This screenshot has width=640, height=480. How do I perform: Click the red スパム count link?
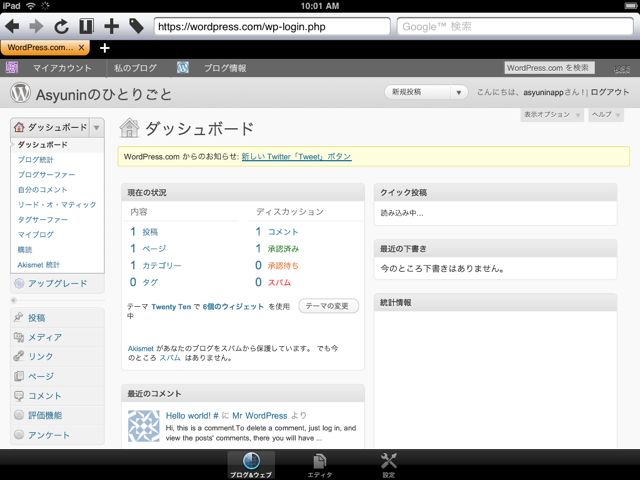[x=279, y=282]
